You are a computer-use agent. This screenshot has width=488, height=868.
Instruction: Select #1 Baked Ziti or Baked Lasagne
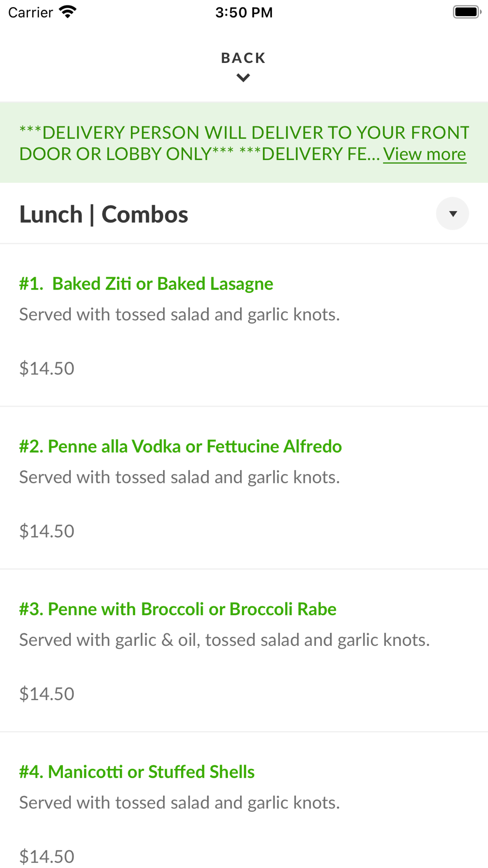(x=146, y=284)
